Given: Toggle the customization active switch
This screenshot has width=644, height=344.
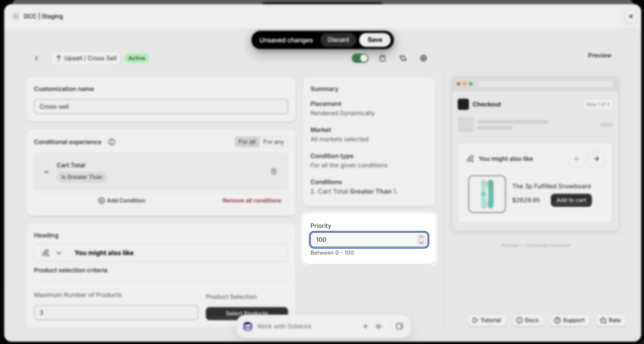Looking at the screenshot, I should coord(360,58).
